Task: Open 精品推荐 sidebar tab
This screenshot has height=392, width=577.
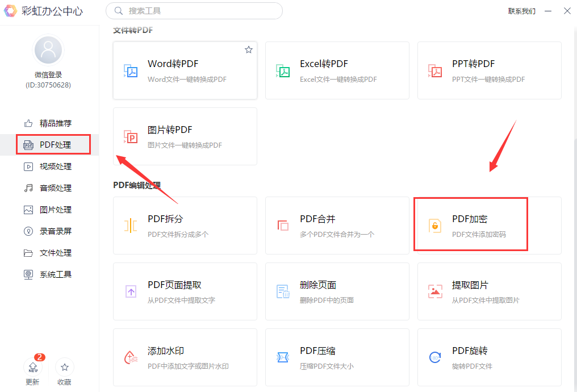Action: point(49,123)
